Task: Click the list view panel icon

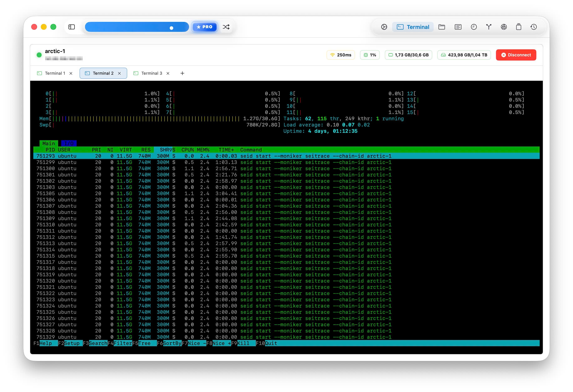Action: pos(458,27)
